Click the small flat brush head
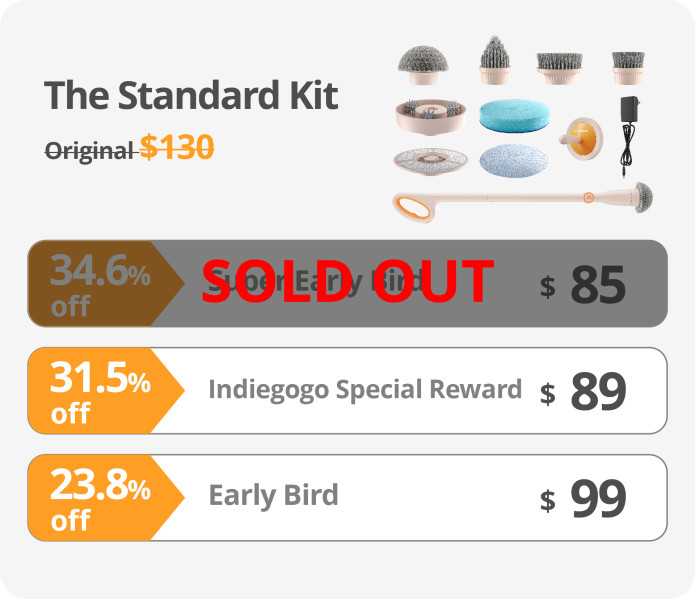This screenshot has height=599, width=695. point(627,68)
